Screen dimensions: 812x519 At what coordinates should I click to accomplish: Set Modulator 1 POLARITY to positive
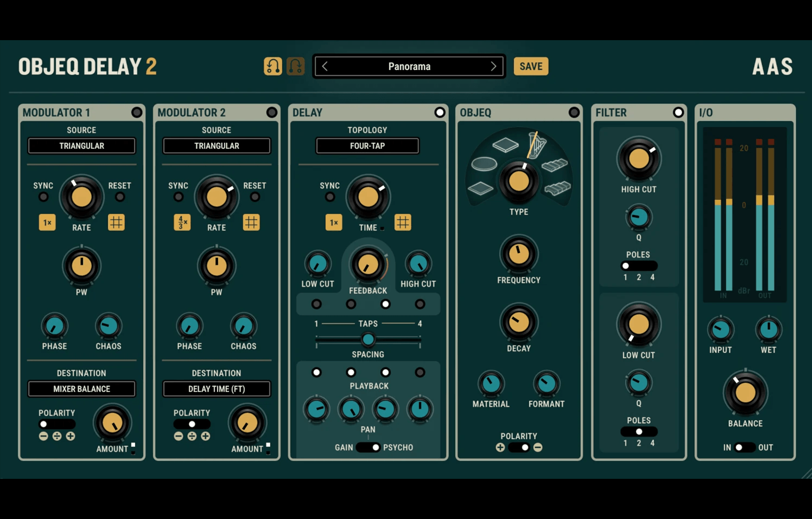pyautogui.click(x=71, y=436)
